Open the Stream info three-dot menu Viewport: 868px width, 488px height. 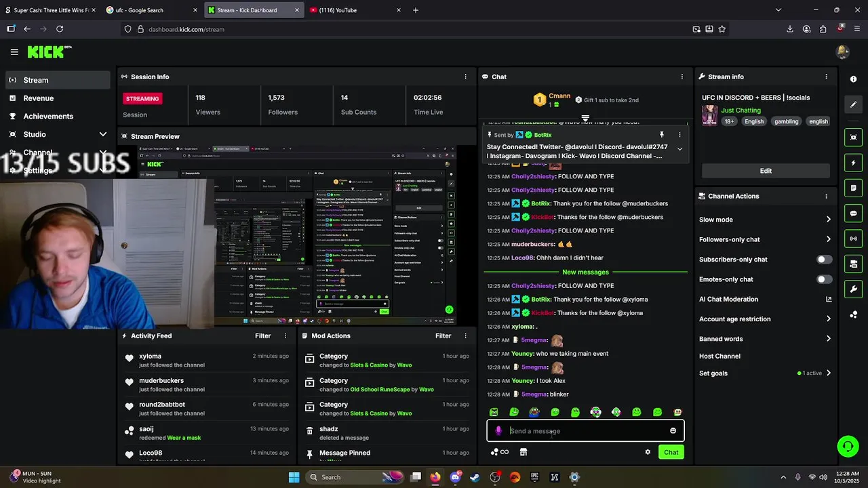pos(826,77)
